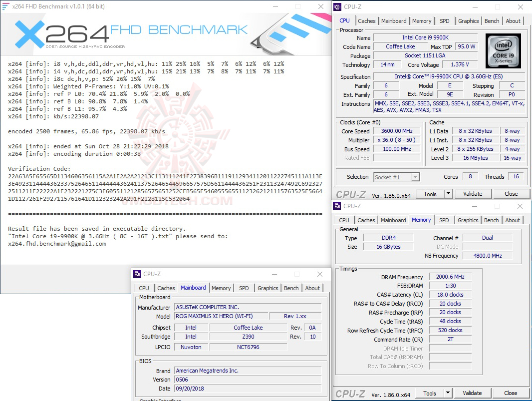Click the CAS# Latency 18.0 clocks value
The width and height of the screenshot is (532, 401).
coord(450,295)
